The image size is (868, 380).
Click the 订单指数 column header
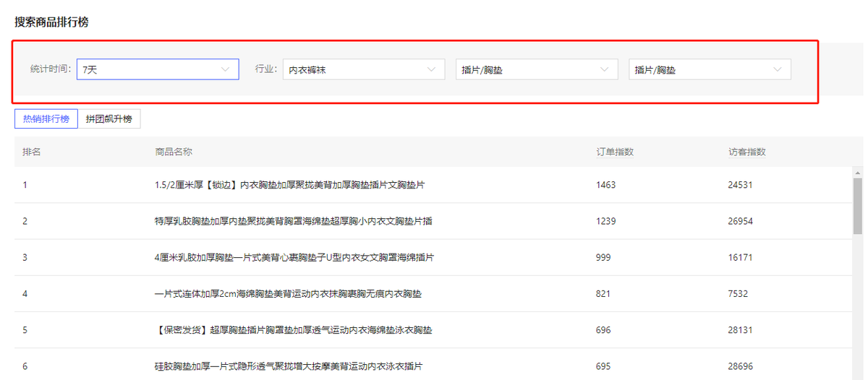coord(615,152)
